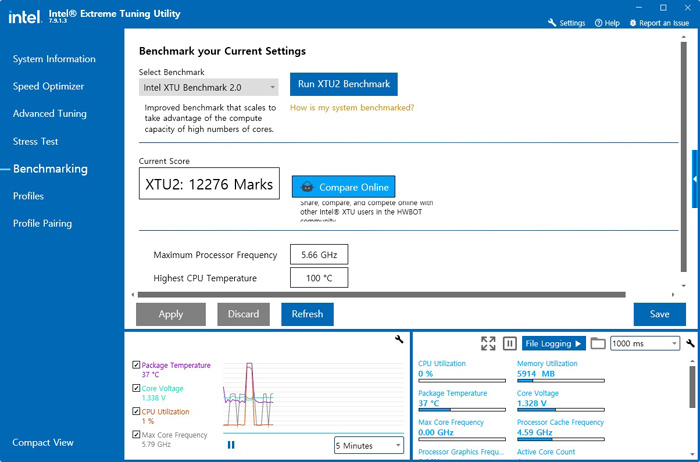Screen dimensions: 700x462
Task: Click the main panel vertical scrollbar
Action: tap(683, 156)
